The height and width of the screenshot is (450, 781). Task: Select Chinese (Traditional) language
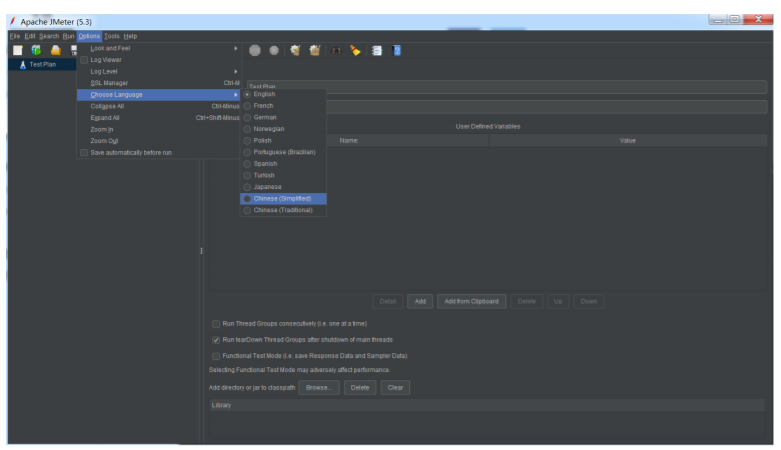[283, 210]
